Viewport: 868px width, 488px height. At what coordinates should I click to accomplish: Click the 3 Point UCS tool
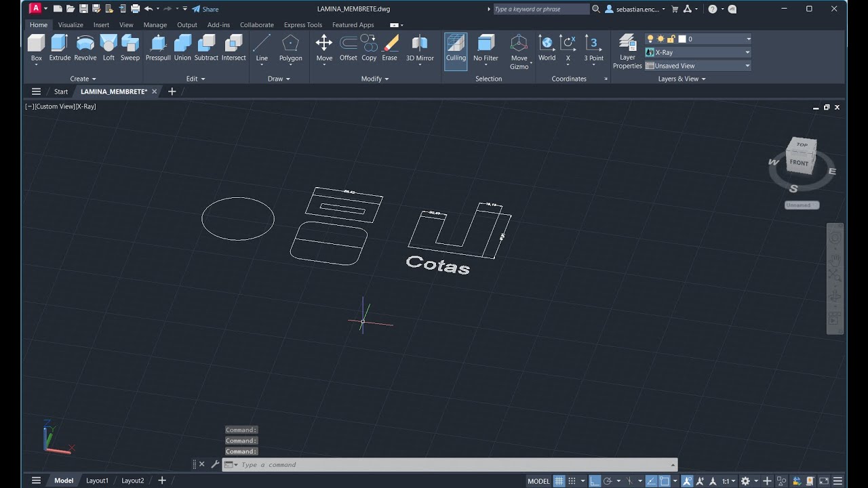(594, 48)
